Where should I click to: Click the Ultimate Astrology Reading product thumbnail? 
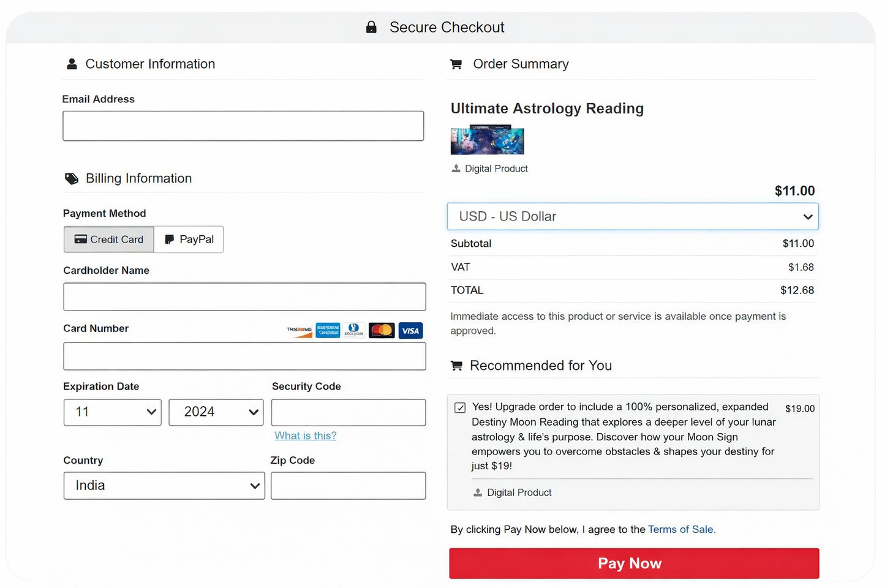coord(488,140)
